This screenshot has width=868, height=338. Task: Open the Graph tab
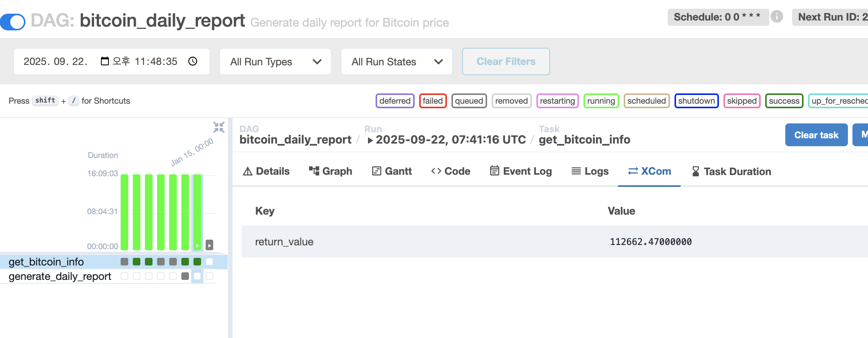330,171
